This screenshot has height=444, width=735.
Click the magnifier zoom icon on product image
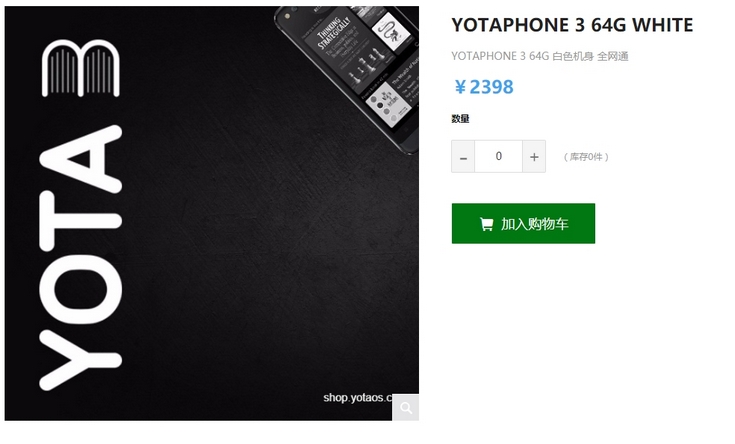pyautogui.click(x=405, y=407)
